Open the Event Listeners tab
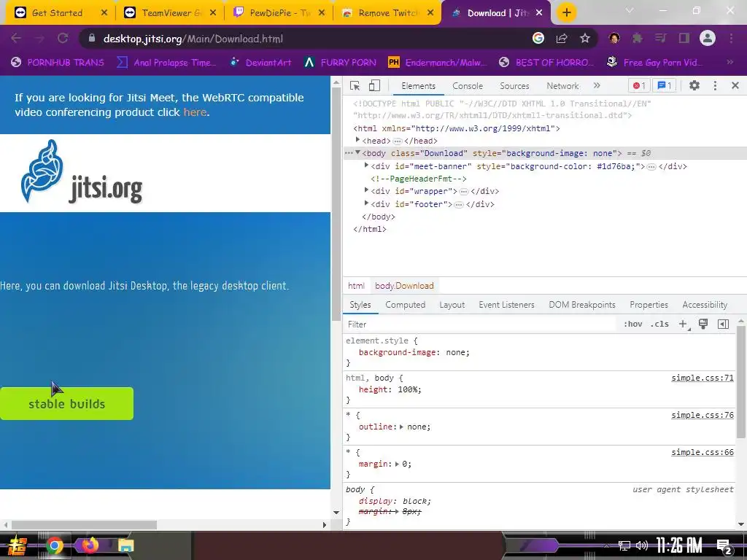Screen dimensions: 747x560 tap(506, 305)
